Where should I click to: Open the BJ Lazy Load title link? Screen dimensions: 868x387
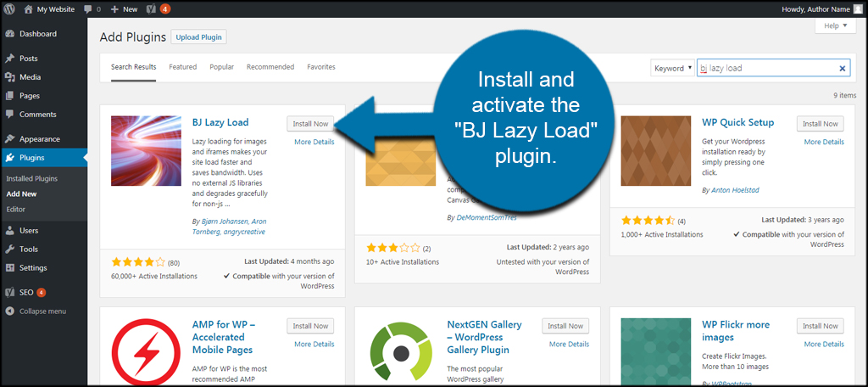click(220, 122)
